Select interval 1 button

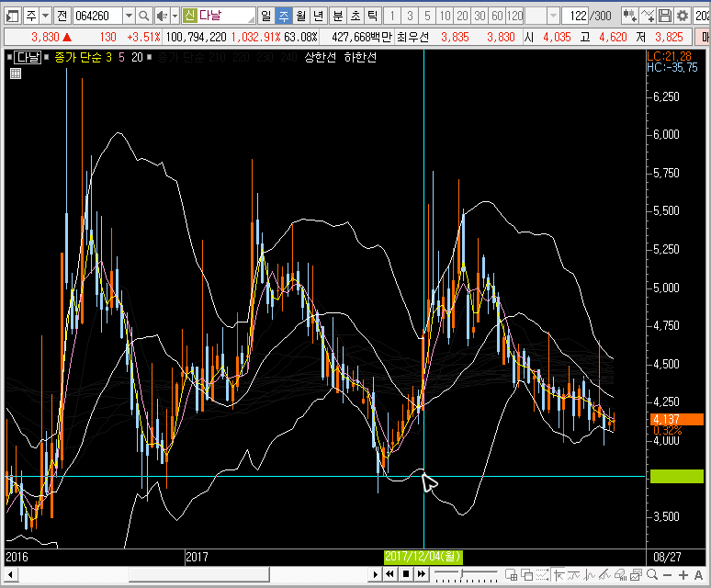[392, 17]
